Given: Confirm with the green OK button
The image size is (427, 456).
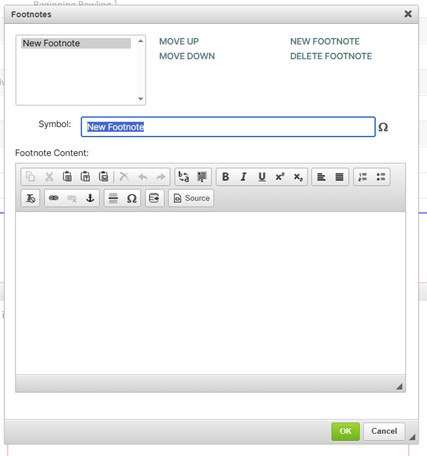Looking at the screenshot, I should tap(345, 431).
